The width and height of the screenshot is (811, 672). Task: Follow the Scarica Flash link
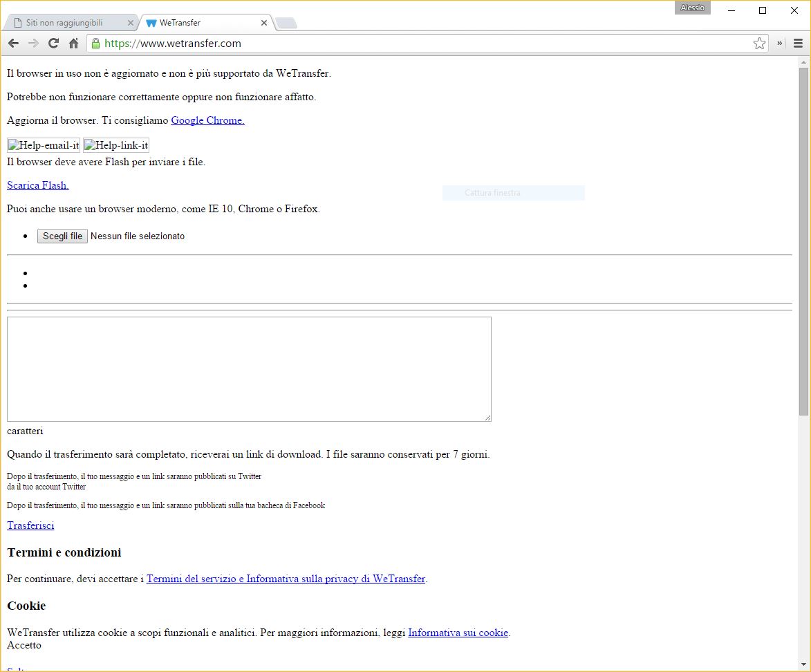38,185
